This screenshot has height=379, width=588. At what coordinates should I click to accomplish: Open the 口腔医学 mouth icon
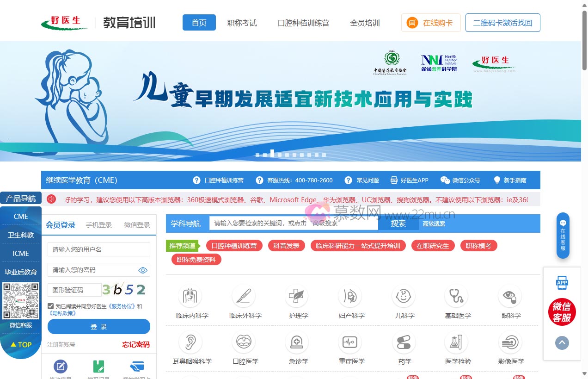(244, 342)
